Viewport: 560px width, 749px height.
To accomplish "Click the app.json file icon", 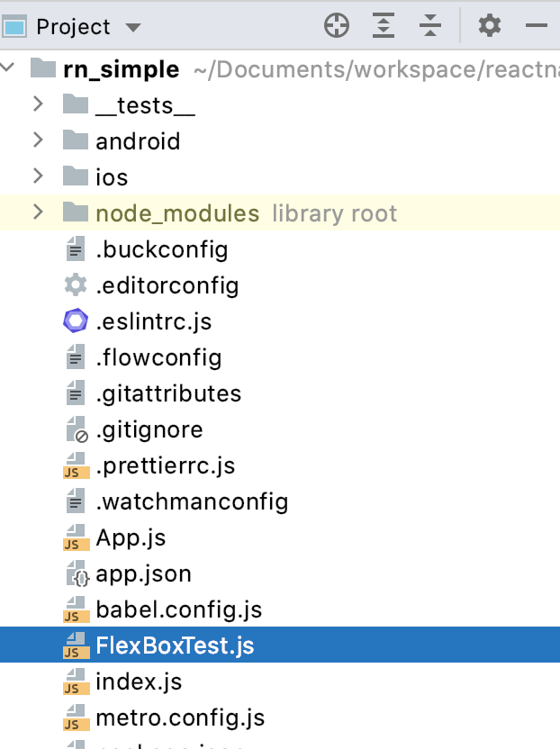I will point(76,573).
